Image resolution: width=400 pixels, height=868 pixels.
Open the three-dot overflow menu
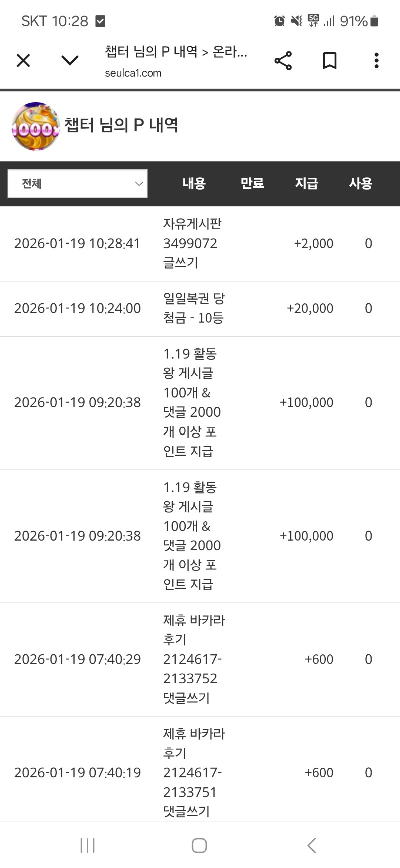[376, 61]
